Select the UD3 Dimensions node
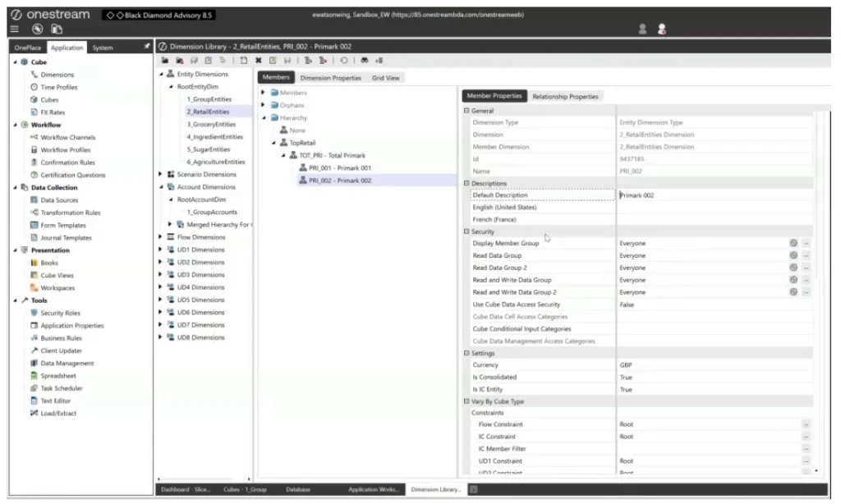 tap(200, 274)
